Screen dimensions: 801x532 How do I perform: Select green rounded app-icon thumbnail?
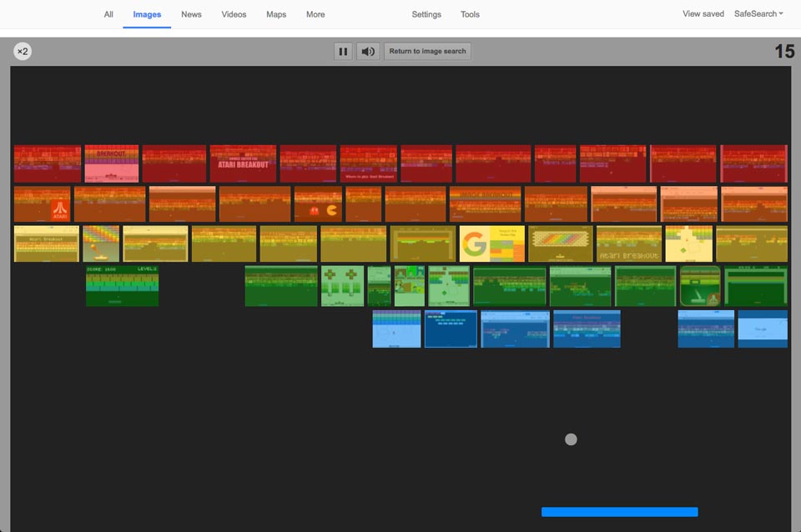tap(700, 286)
